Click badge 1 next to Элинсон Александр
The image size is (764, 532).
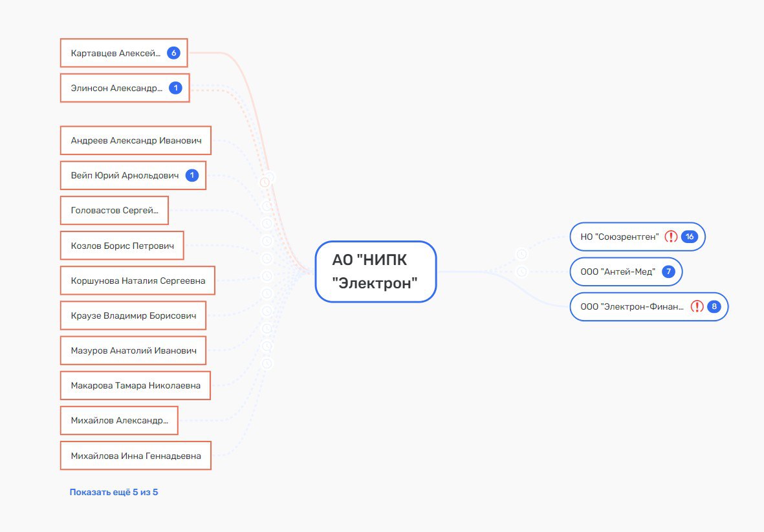tap(175, 88)
